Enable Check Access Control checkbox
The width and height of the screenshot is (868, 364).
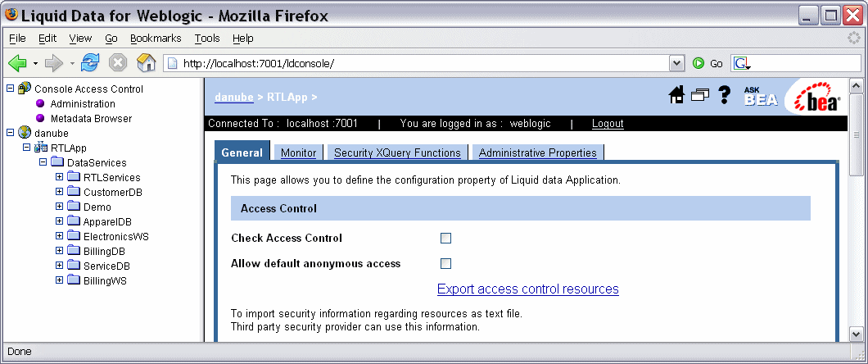(x=445, y=239)
